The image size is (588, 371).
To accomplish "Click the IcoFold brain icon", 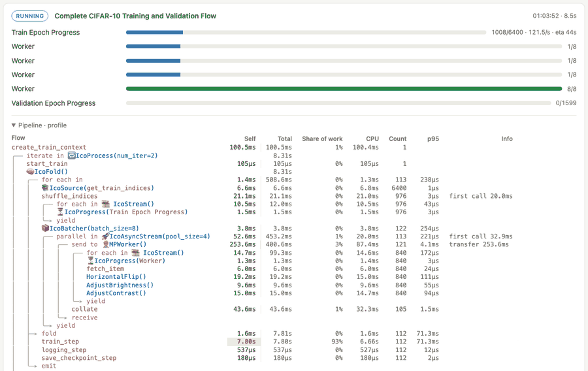I will click(x=30, y=172).
